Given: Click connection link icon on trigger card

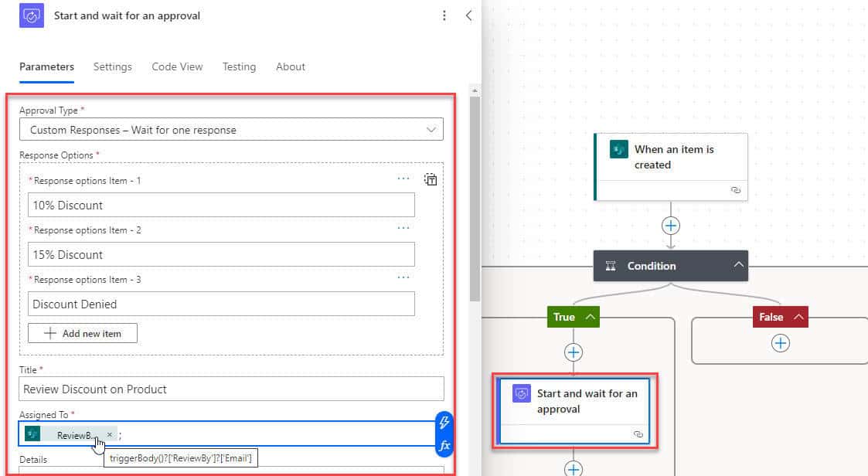Looking at the screenshot, I should [736, 190].
